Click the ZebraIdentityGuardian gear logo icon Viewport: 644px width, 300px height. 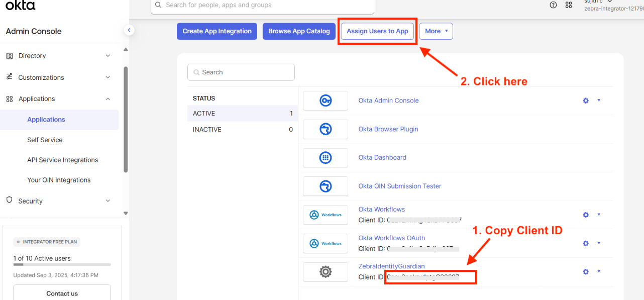point(326,272)
